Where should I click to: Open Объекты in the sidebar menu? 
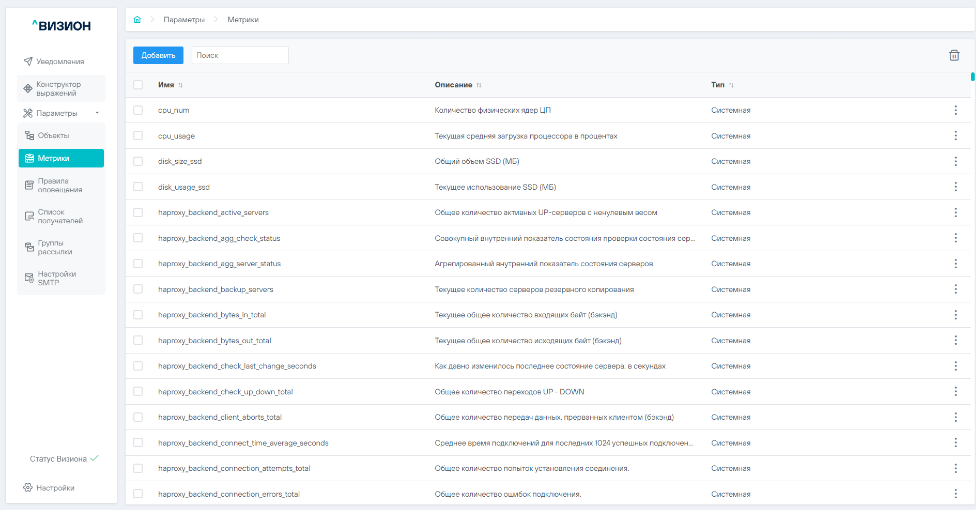(x=54, y=135)
